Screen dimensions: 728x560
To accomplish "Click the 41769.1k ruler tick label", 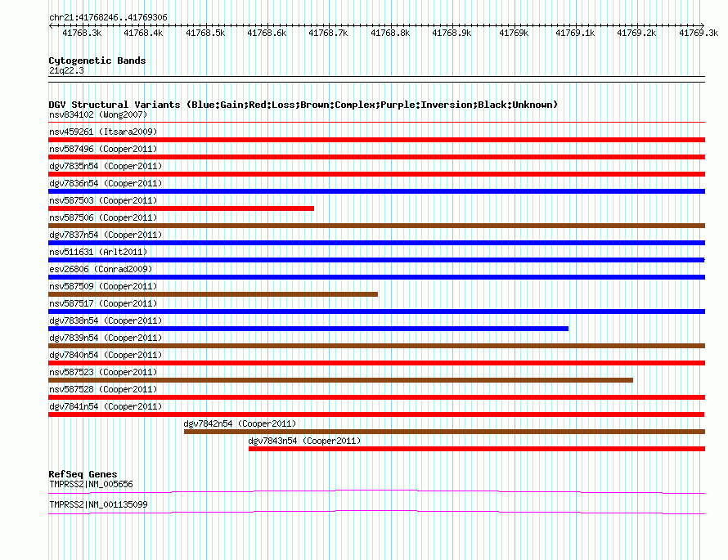I will (x=575, y=33).
